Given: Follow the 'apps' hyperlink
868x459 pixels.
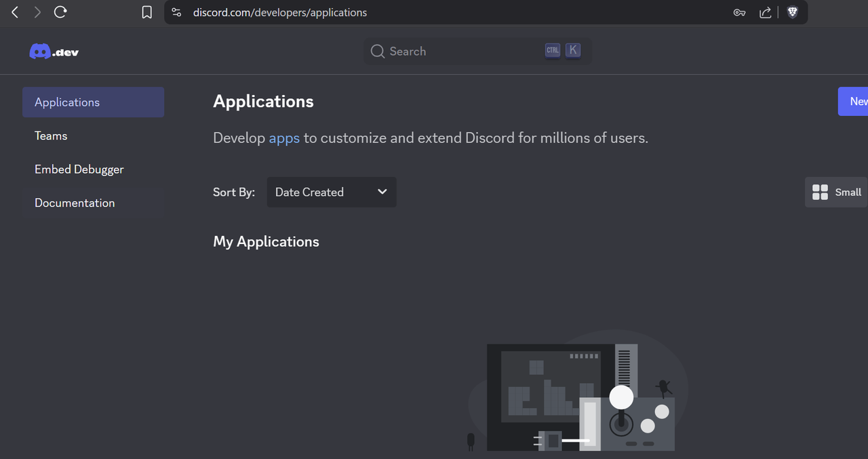Looking at the screenshot, I should tap(284, 138).
